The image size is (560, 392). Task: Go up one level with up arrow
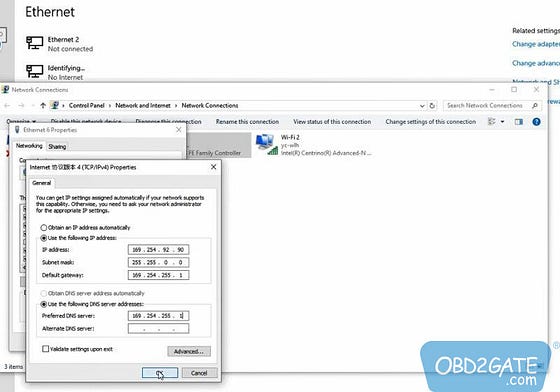tap(43, 105)
